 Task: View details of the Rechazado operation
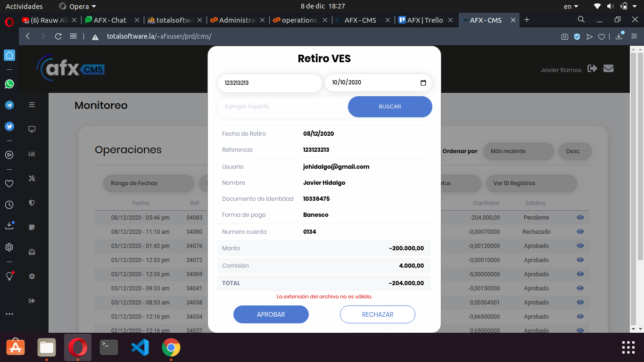tap(580, 232)
